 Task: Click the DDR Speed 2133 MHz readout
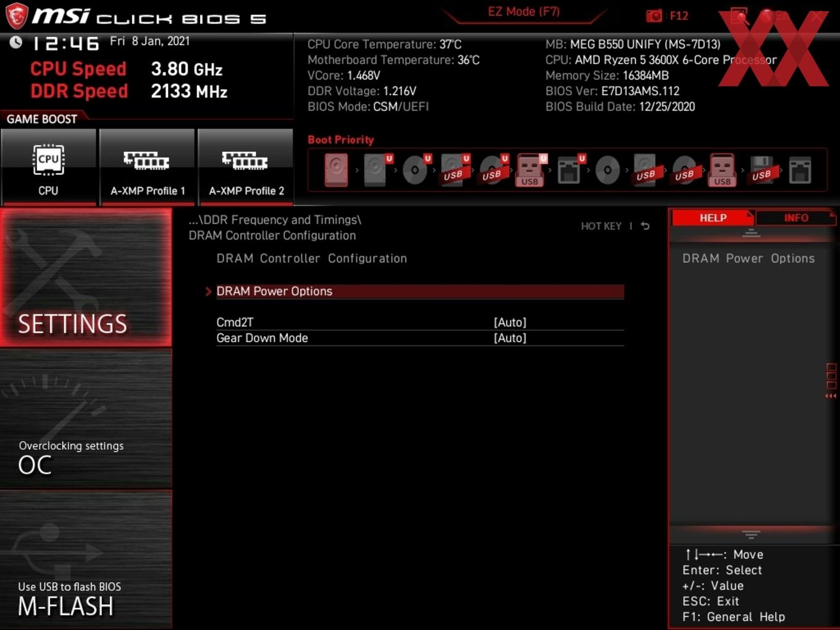(129, 91)
